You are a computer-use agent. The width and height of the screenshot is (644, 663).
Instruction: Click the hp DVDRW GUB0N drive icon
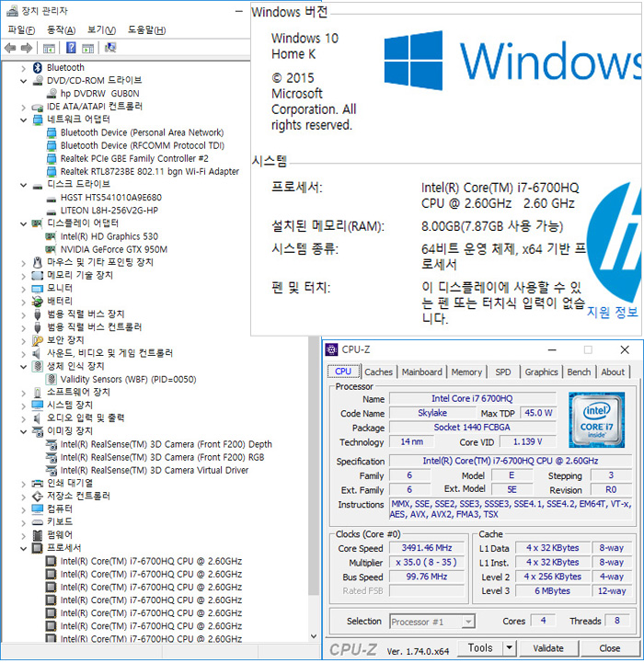pos(52,94)
